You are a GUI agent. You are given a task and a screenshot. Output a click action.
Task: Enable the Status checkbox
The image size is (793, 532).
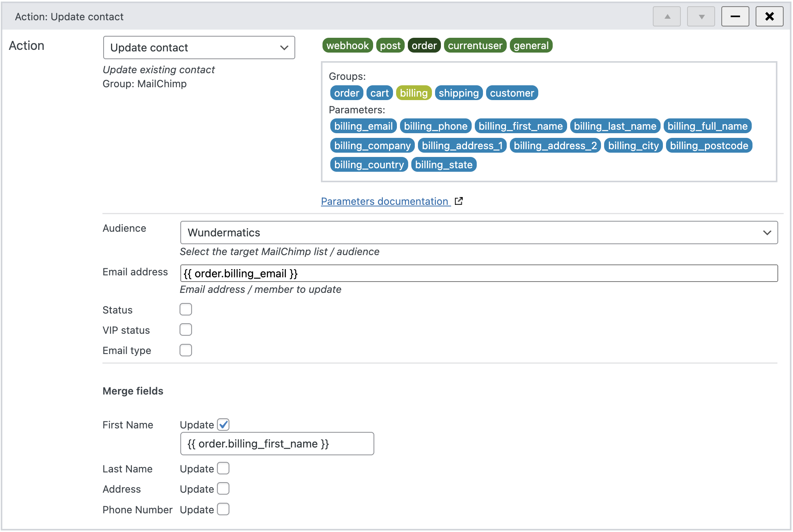186,309
